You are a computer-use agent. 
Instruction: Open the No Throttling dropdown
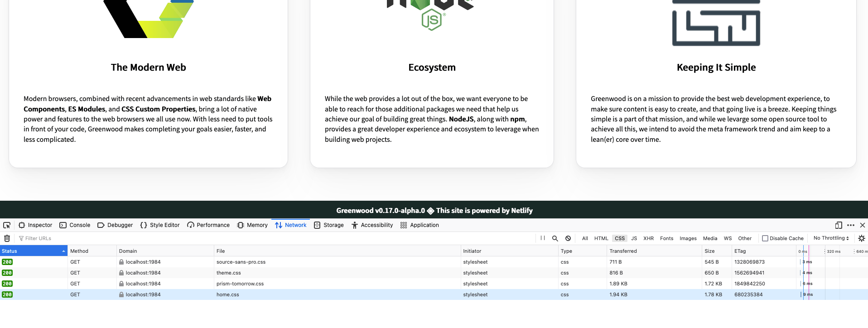click(831, 238)
